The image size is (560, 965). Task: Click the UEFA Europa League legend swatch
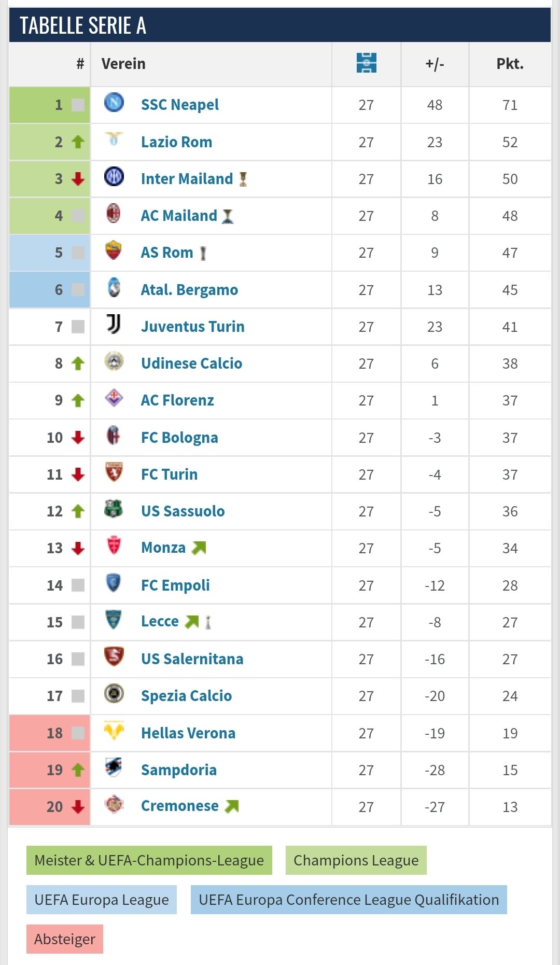click(102, 900)
